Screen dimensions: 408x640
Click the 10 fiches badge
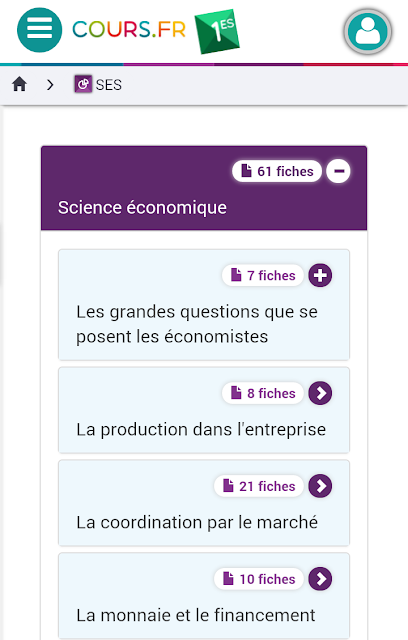(259, 579)
